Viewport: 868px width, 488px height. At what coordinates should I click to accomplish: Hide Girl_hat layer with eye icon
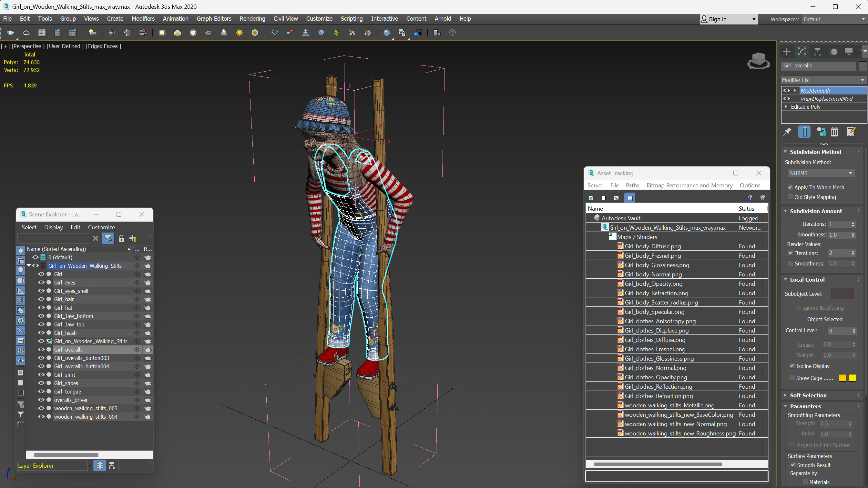click(x=41, y=307)
